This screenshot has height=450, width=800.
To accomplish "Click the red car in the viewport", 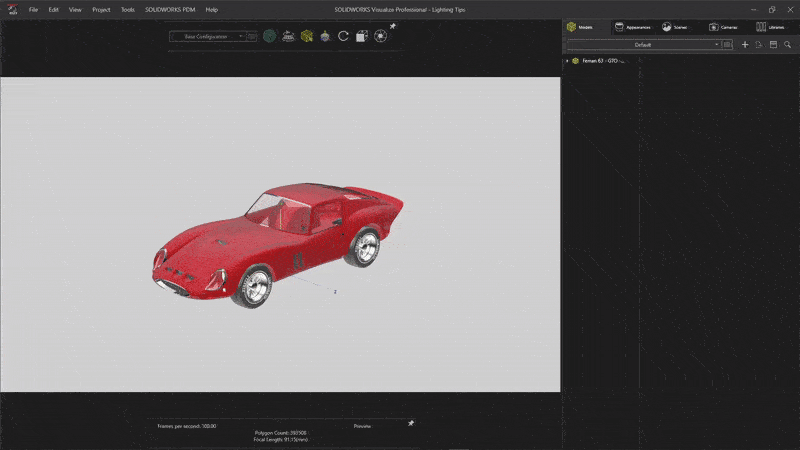I will coord(276,244).
